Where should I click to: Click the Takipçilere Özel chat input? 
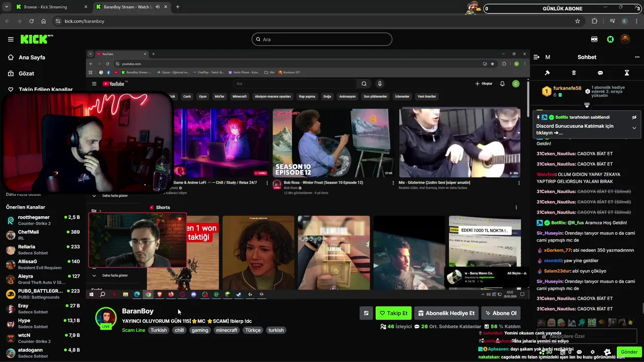[x=587, y=336]
